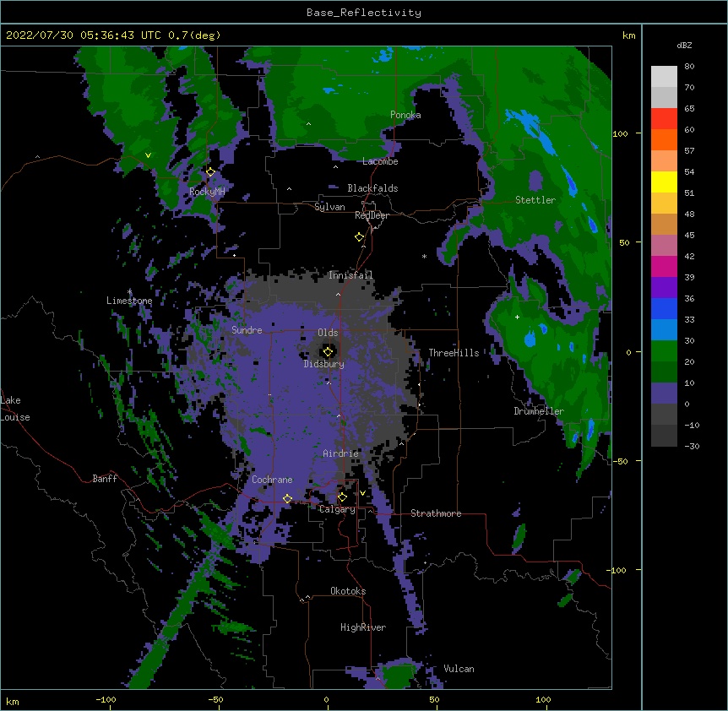The image size is (728, 711).
Task: Select the yellow 54-51 dBZ legend swatch
Action: pos(664,182)
